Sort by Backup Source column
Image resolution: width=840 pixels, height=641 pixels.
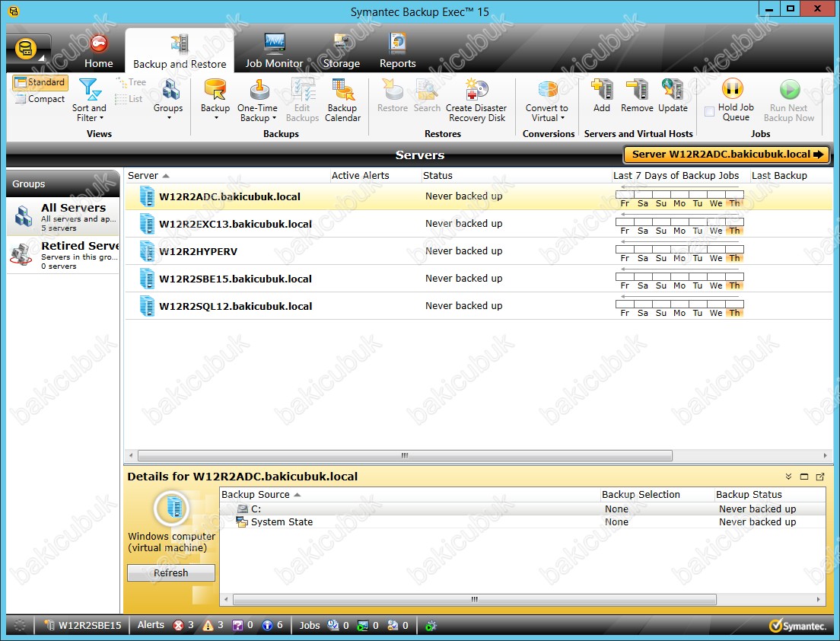(x=410, y=494)
